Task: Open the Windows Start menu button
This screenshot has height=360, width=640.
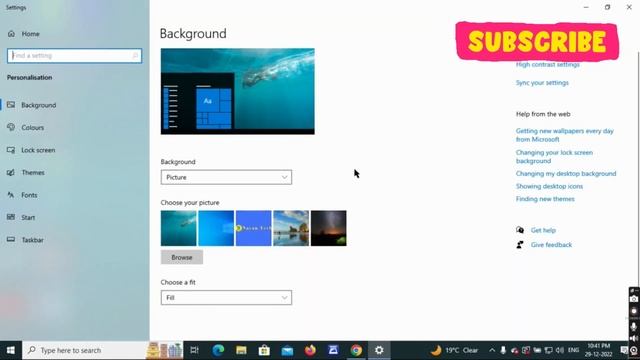Action: click(11, 350)
